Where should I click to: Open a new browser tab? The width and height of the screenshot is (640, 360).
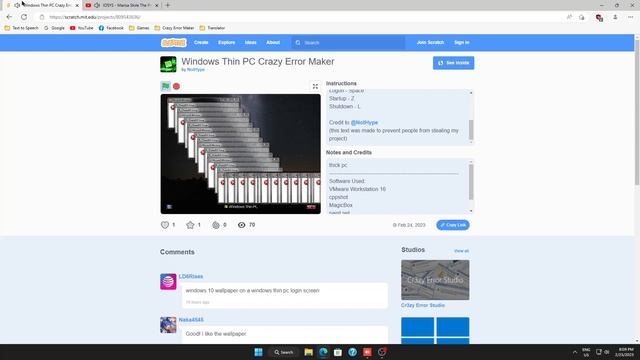[x=168, y=5]
